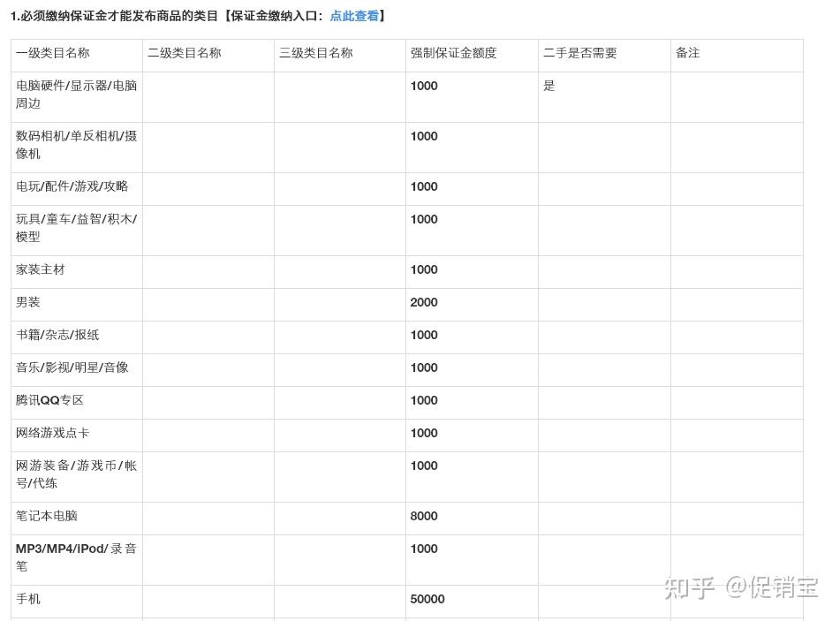Select the 网络游戏点卡 category cell
The height and width of the screenshot is (621, 840).
(x=77, y=435)
